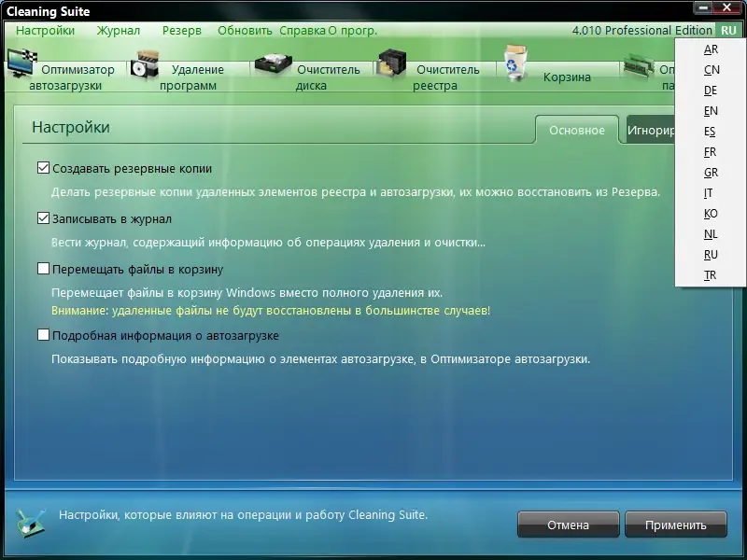Click the Обновить menu item
This screenshot has width=747, height=560.
pos(247,30)
